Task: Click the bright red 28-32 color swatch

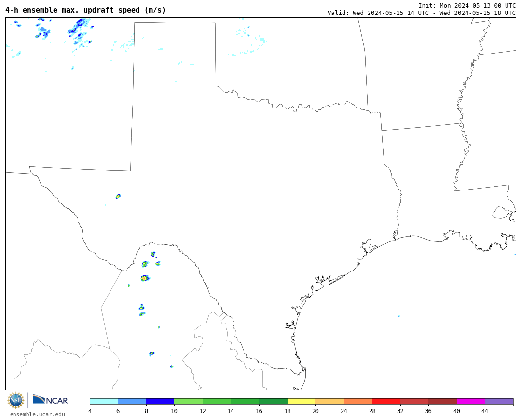Action: click(x=386, y=401)
